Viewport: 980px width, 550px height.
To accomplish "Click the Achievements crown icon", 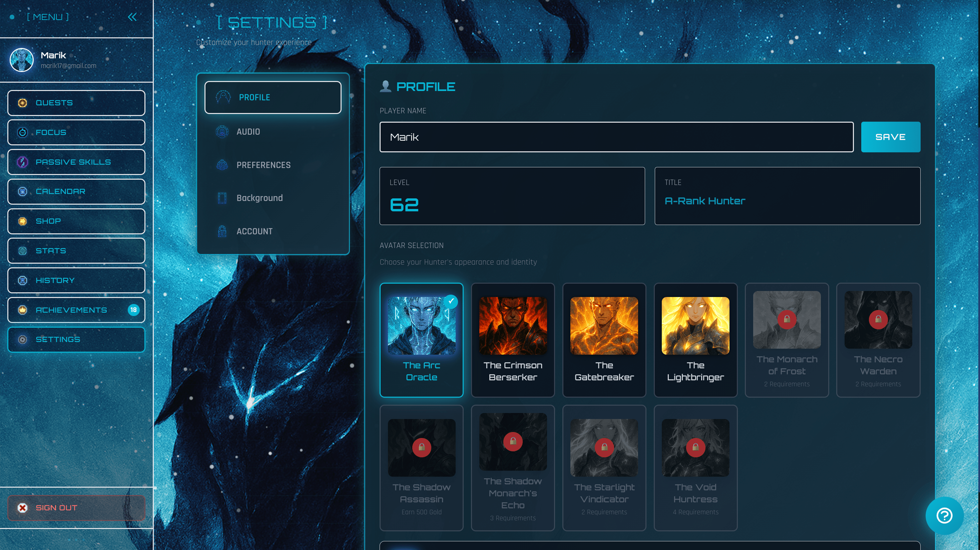I will 22,310.
